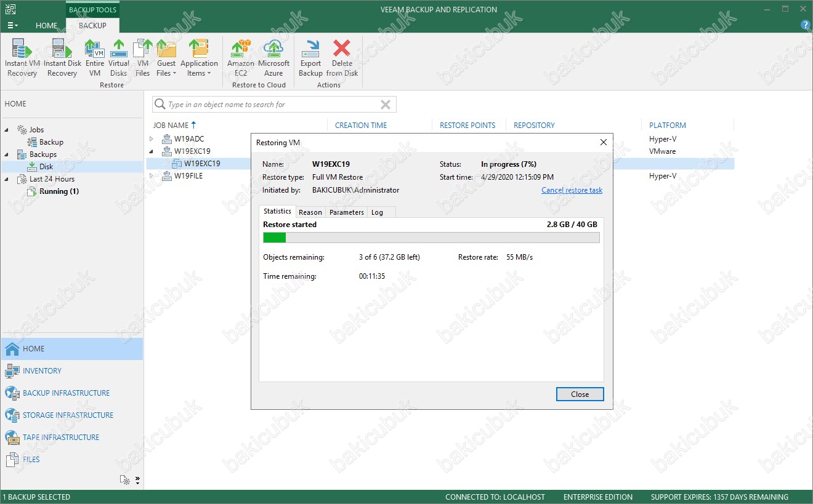Sort by CREATION TIME column header
Screen dimensions: 813x504
point(361,125)
